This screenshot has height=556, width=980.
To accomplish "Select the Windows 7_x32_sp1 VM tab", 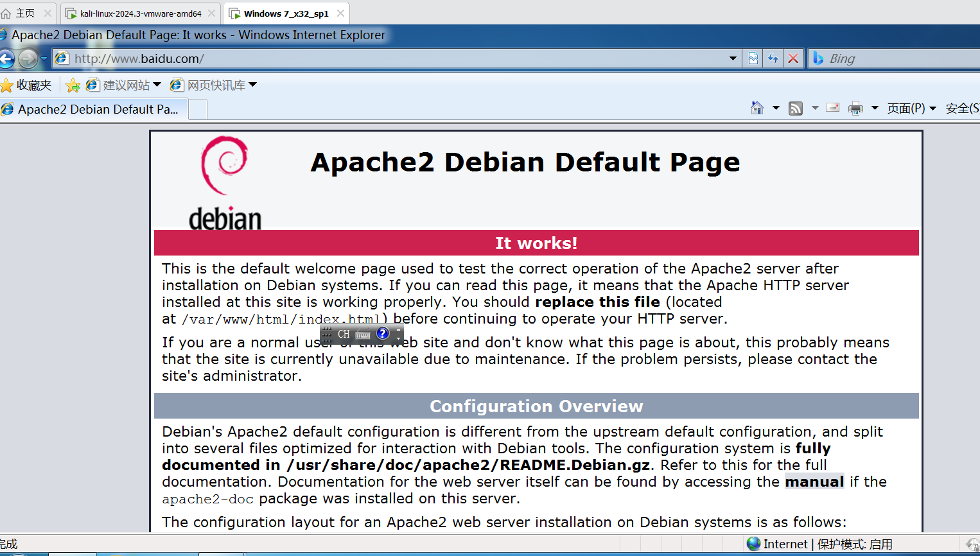I will point(286,13).
